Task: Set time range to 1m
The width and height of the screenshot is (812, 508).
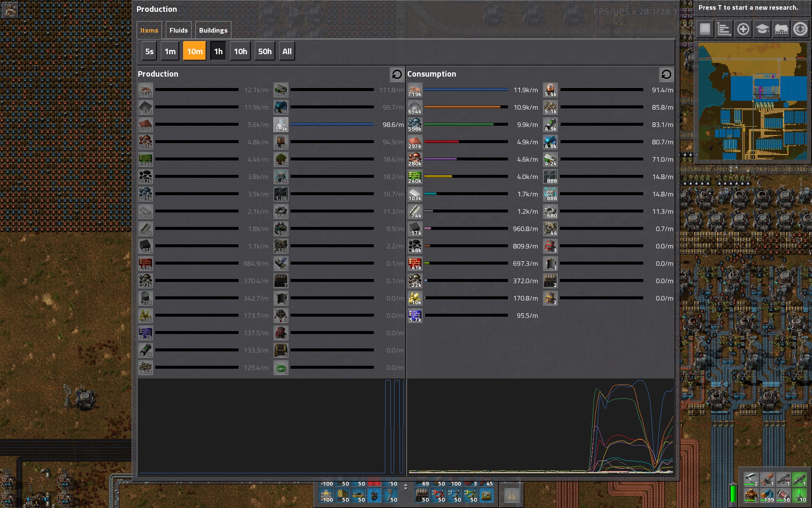Action: (170, 51)
